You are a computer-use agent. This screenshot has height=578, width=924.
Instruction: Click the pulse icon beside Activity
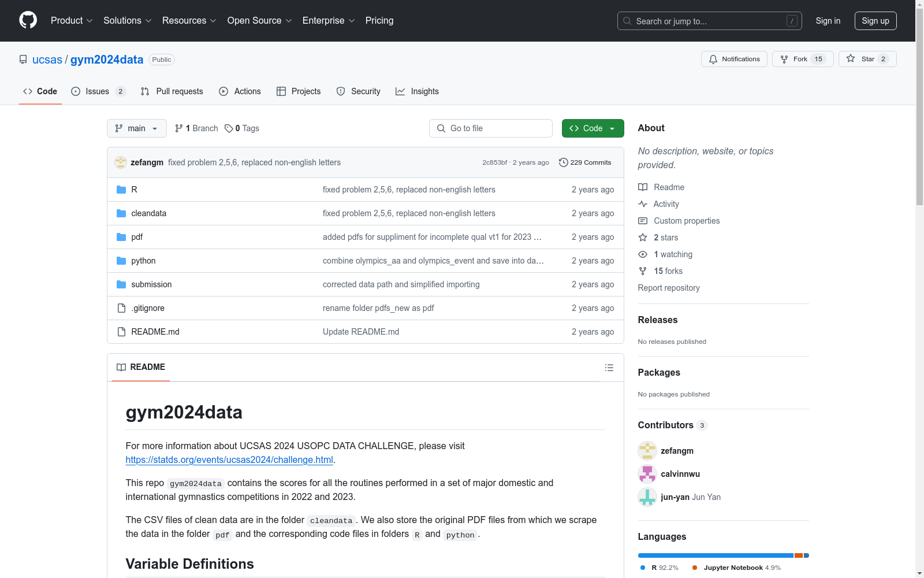(643, 204)
